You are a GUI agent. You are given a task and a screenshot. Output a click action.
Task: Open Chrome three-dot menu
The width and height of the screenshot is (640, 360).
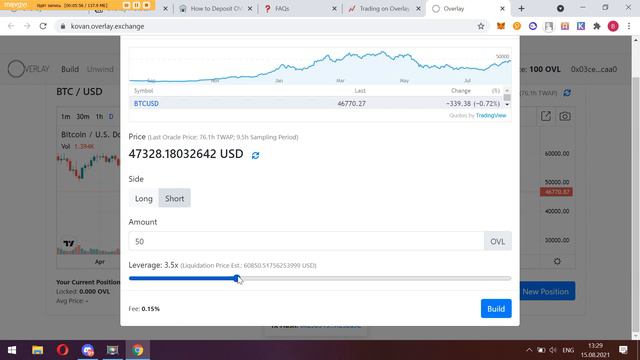pyautogui.click(x=629, y=26)
